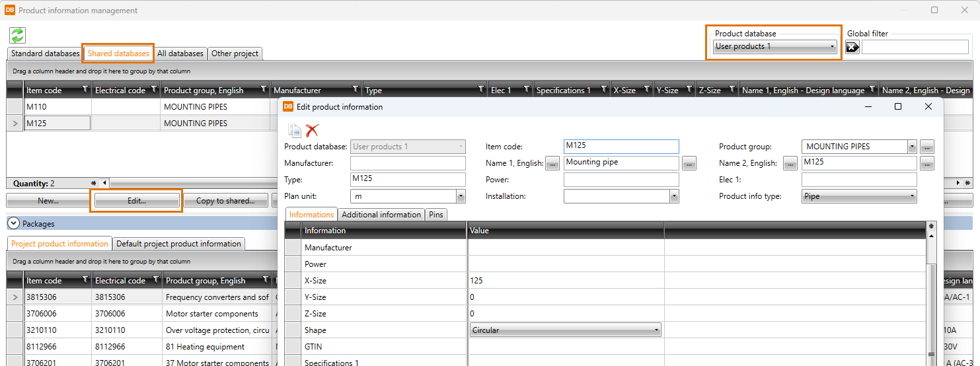Image resolution: width=980 pixels, height=366 pixels.
Task: Click the New... button
Action: (x=48, y=201)
